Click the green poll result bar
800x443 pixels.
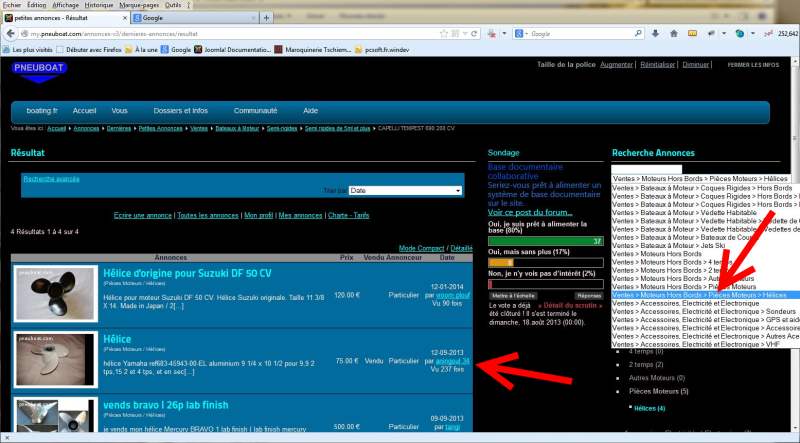pyautogui.click(x=545, y=241)
